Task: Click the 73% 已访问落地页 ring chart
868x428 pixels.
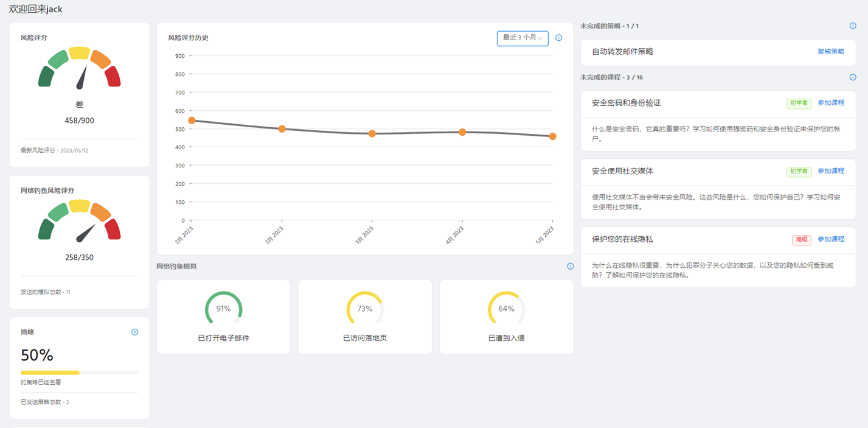Action: 365,309
